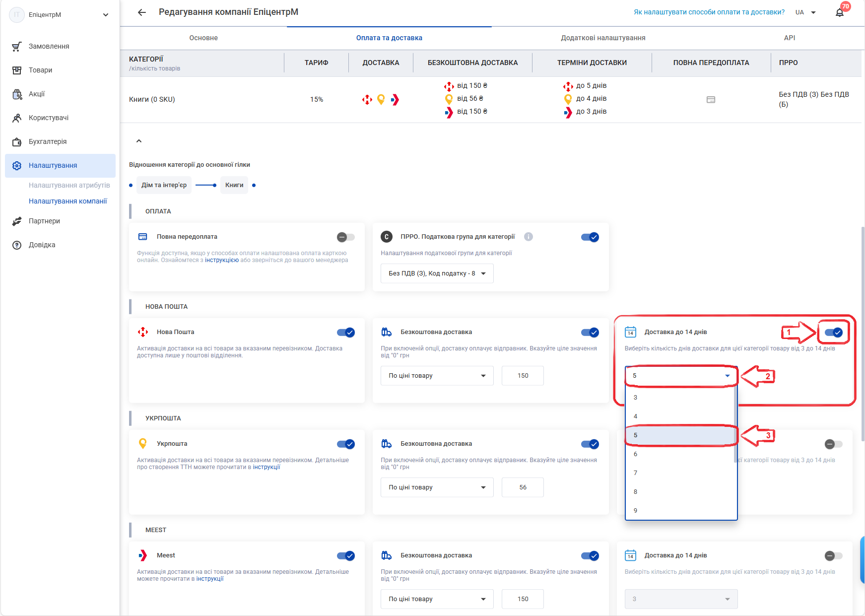Click the card icon in Повна передоплата panel
This screenshot has height=616, width=865.
click(143, 237)
